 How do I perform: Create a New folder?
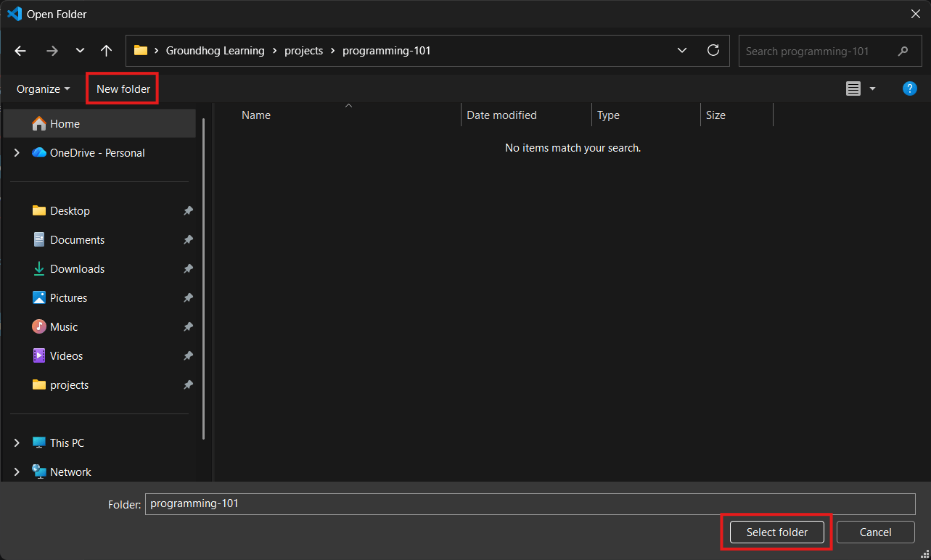coord(123,89)
